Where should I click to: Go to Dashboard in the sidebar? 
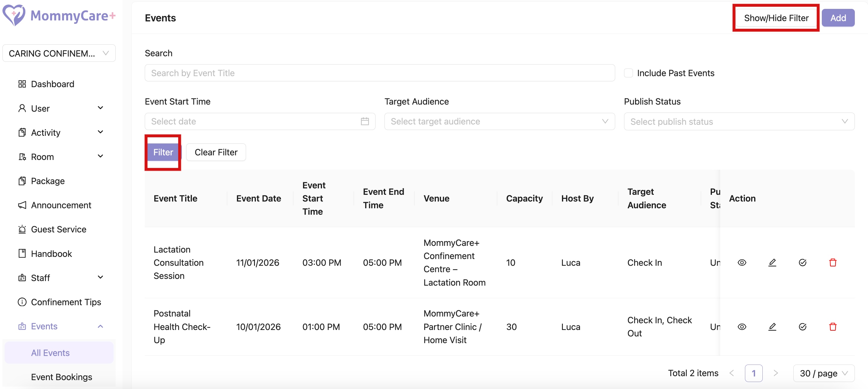(x=53, y=84)
